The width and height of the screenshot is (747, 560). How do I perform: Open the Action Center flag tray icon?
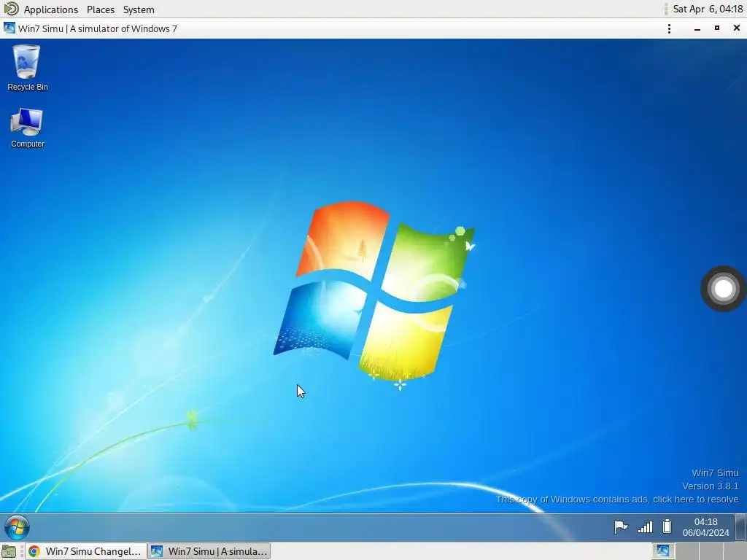621,526
